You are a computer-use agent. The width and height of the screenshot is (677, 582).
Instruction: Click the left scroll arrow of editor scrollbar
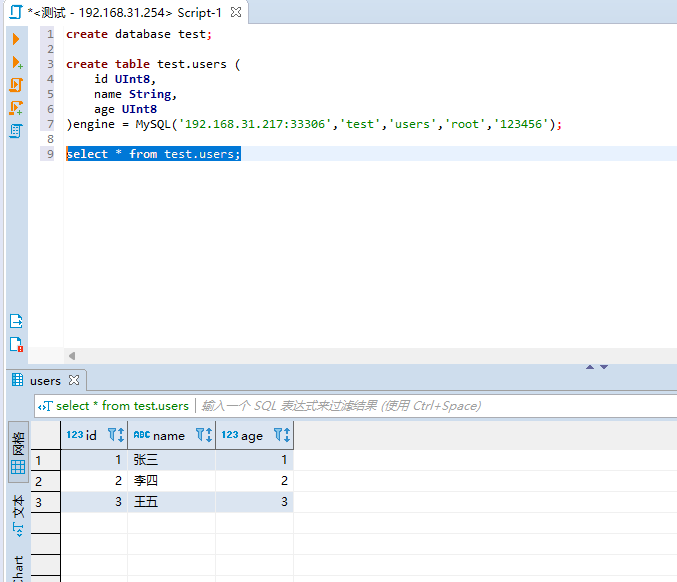(72, 356)
